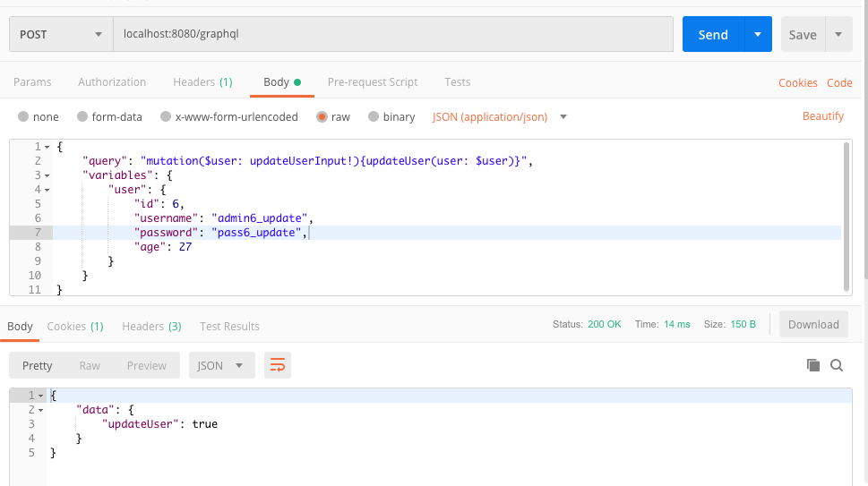This screenshot has height=486, width=868.
Task: Open the POST method dropdown
Action: pyautogui.click(x=61, y=34)
